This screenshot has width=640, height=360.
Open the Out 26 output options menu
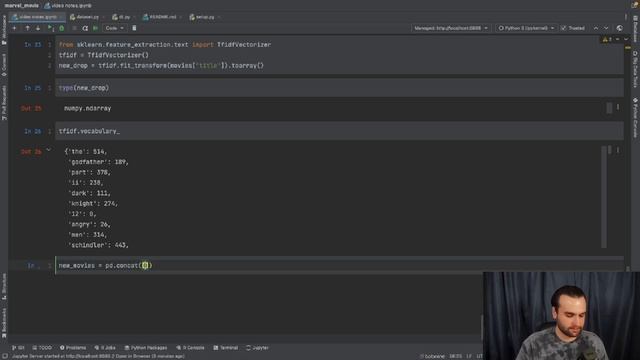click(618, 151)
